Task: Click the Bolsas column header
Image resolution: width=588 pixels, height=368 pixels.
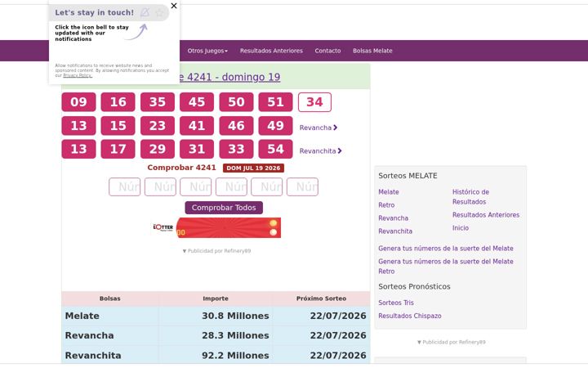Action: 110,298
